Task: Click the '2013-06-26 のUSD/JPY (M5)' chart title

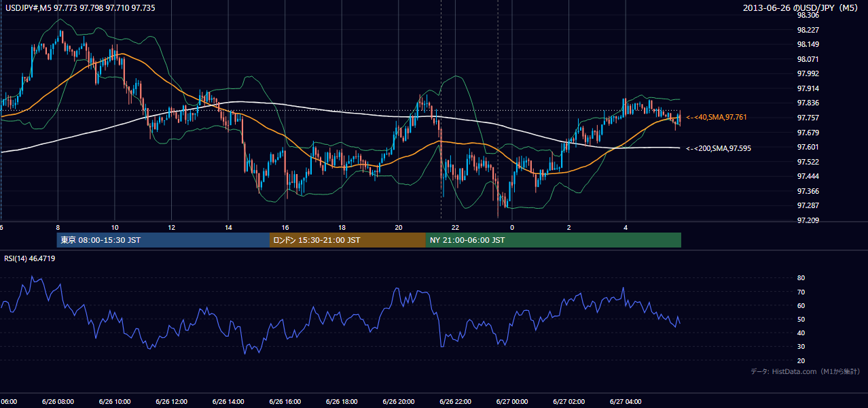Action: pyautogui.click(x=801, y=7)
